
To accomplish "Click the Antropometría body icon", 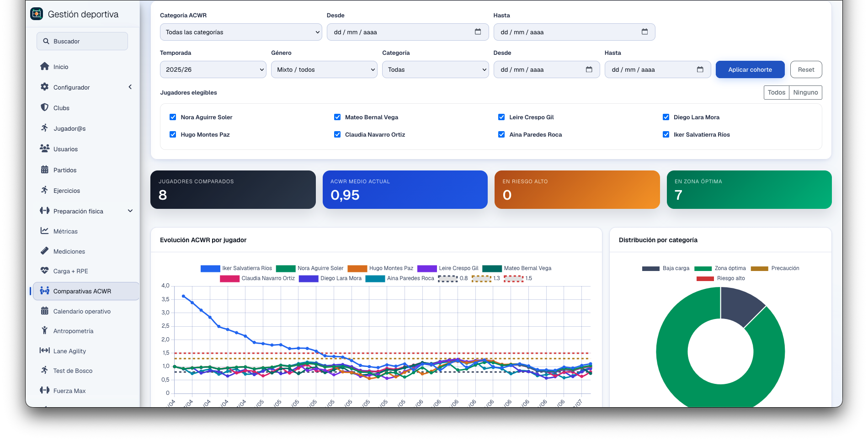I will coord(44,330).
